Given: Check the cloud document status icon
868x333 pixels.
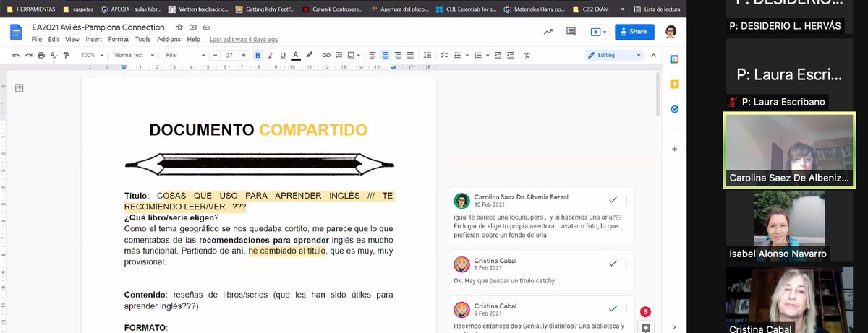Looking at the screenshot, I should (206, 27).
